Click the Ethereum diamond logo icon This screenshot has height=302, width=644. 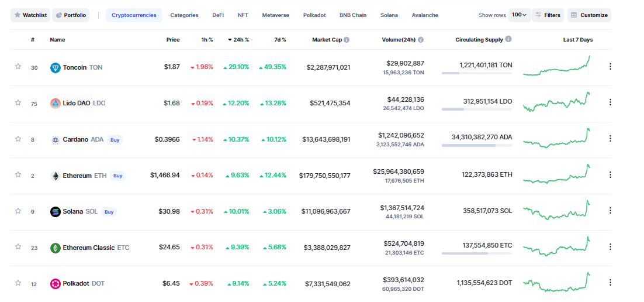[x=56, y=176]
